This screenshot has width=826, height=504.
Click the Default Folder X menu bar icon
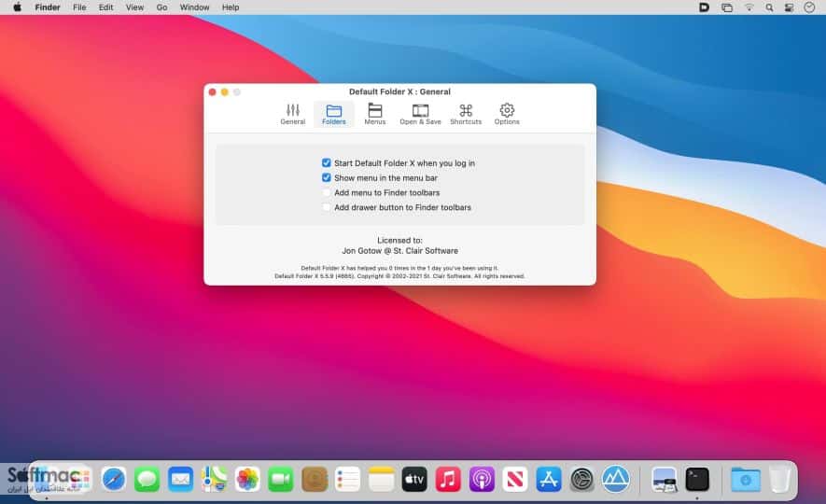[705, 7]
